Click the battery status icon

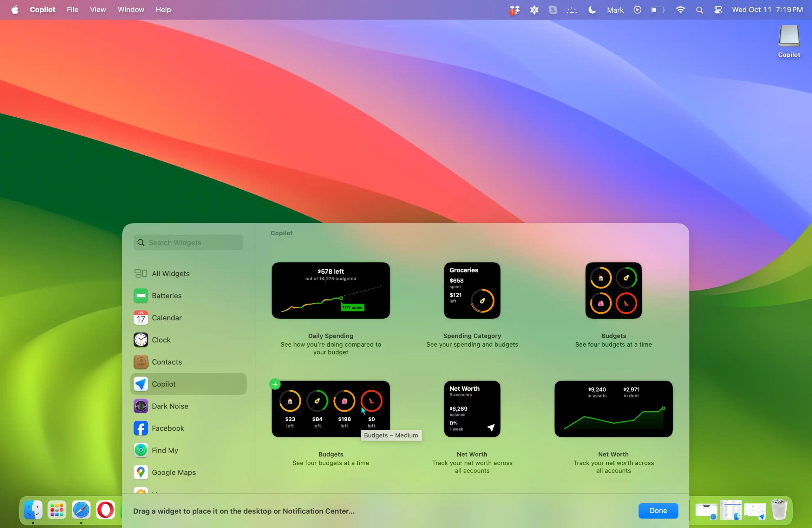(x=658, y=10)
